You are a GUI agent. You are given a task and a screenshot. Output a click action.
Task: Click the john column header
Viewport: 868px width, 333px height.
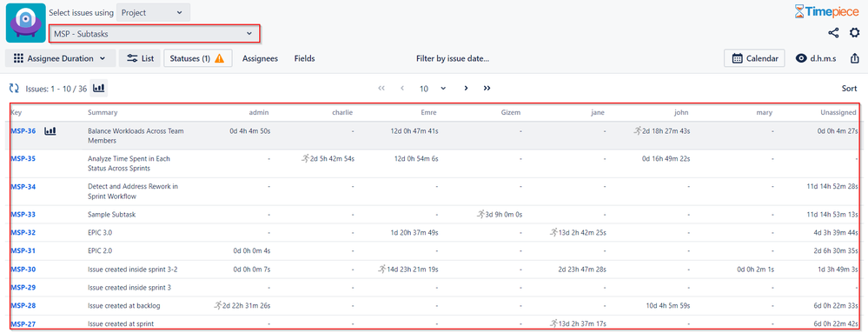pos(681,112)
